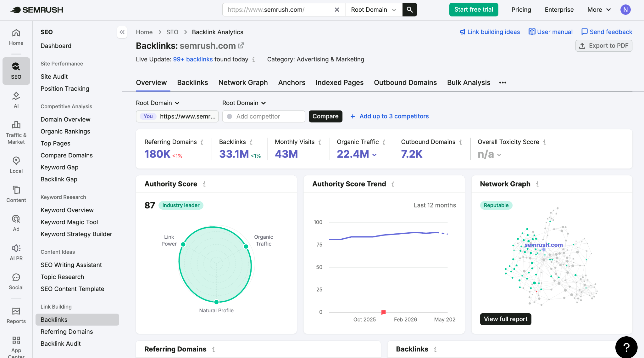
Task: Show Overall Toxicity Score info icon
Action: pyautogui.click(x=544, y=142)
